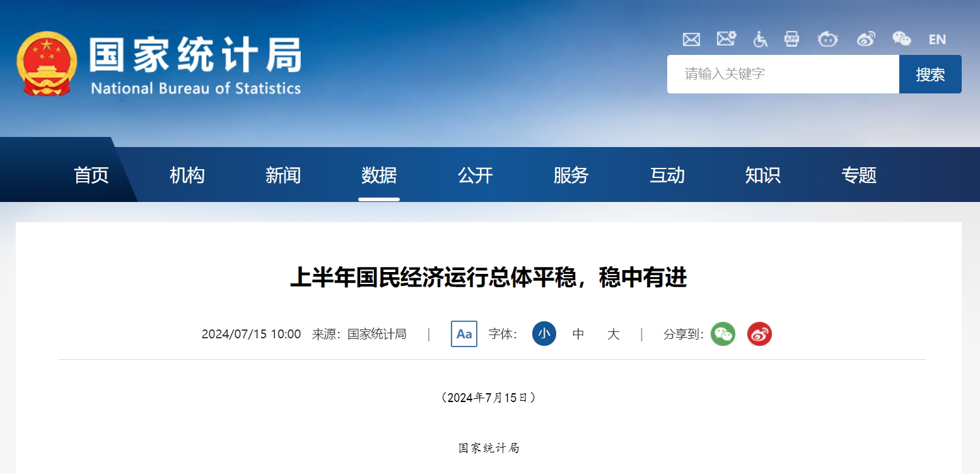Toggle the Aa font style box

click(464, 334)
